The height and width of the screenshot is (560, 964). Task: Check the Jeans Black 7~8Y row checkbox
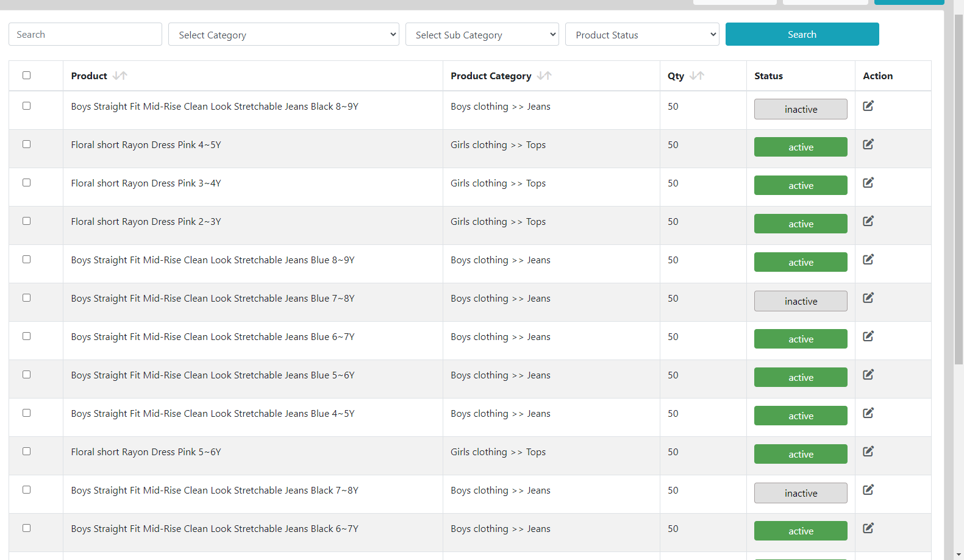(26, 490)
